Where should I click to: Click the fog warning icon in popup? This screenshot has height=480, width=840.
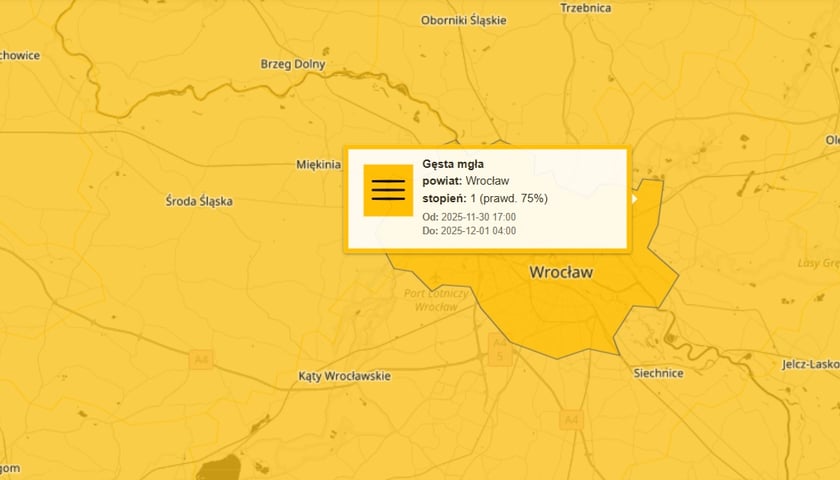[388, 190]
